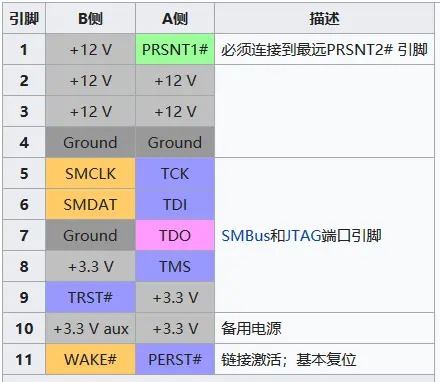This screenshot has width=440, height=382.
Task: Click pin number 2 row header
Action: click(24, 80)
